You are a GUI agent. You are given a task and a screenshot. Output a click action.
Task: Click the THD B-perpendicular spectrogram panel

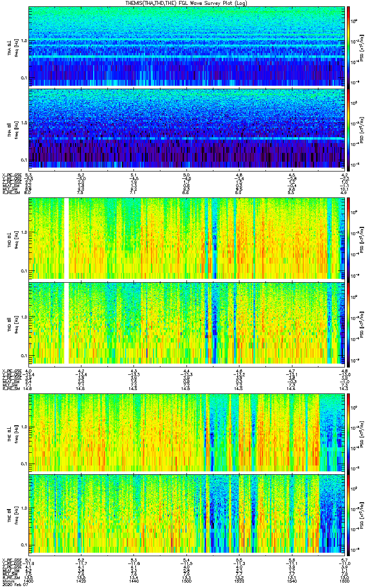pos(187,239)
